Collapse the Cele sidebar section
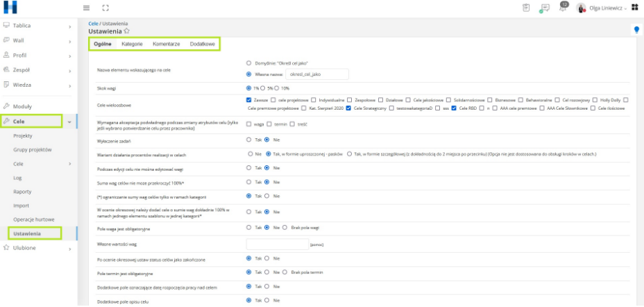The image size is (644, 307). click(x=69, y=122)
